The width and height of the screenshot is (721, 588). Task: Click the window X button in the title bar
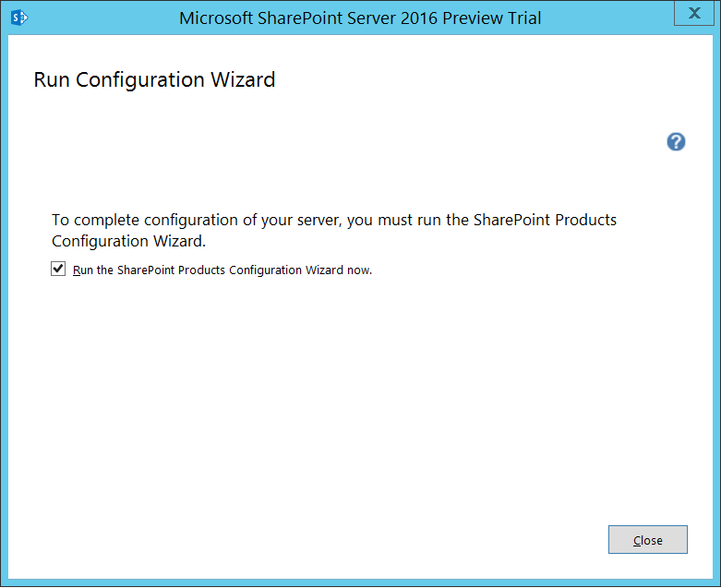point(692,13)
